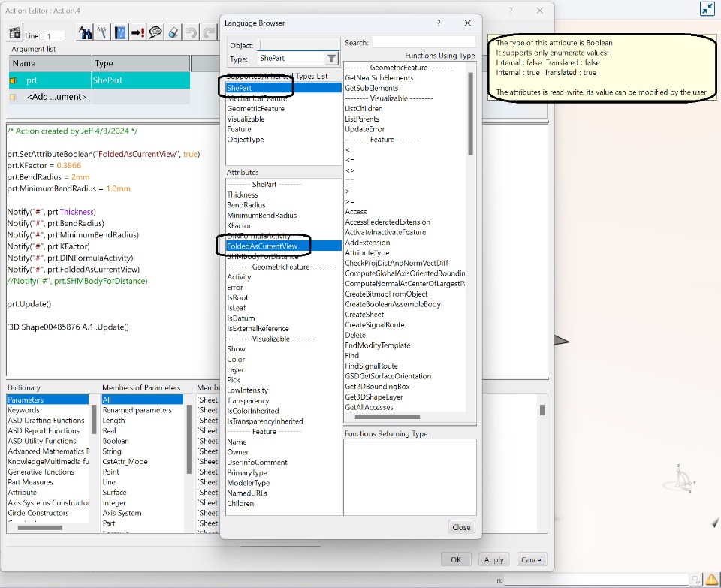Click the speech bubble comment icon
Screen dimensions: 721x588
155,32
